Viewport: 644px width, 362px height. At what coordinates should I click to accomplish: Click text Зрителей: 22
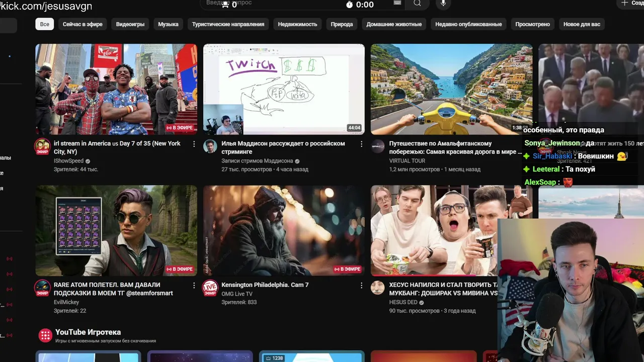(70, 311)
